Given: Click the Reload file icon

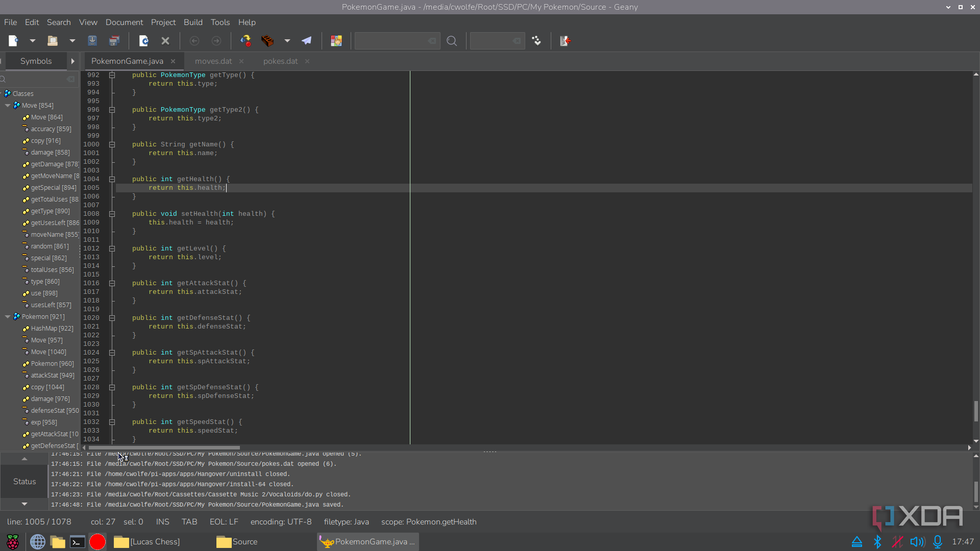Looking at the screenshot, I should pos(144,41).
